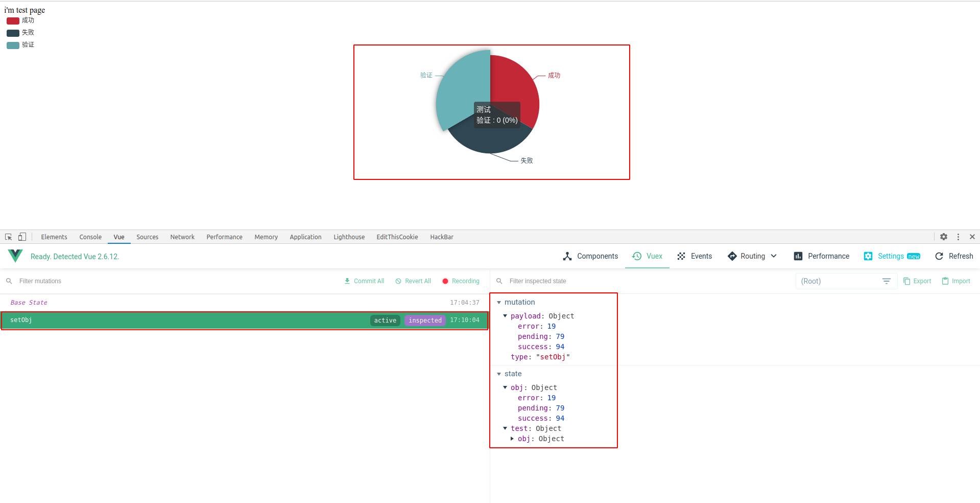Click Commit All mutations
Image resolution: width=980 pixels, height=503 pixels.
click(x=364, y=281)
